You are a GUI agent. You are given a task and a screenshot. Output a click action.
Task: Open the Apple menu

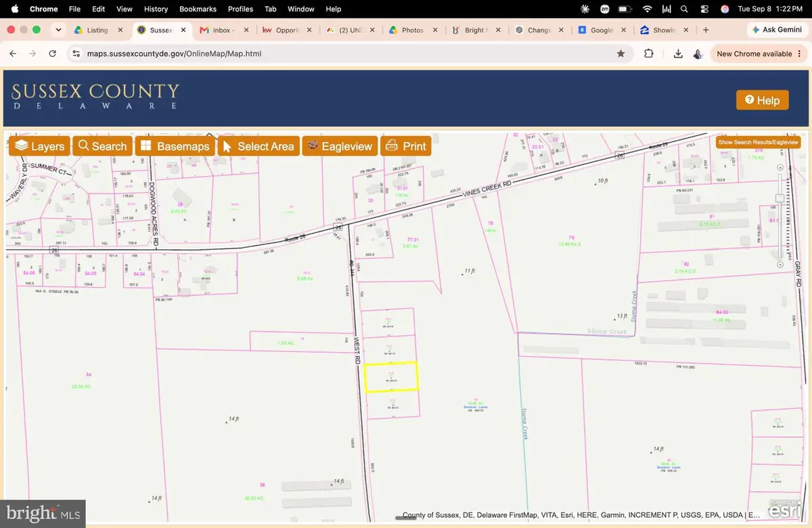point(14,9)
